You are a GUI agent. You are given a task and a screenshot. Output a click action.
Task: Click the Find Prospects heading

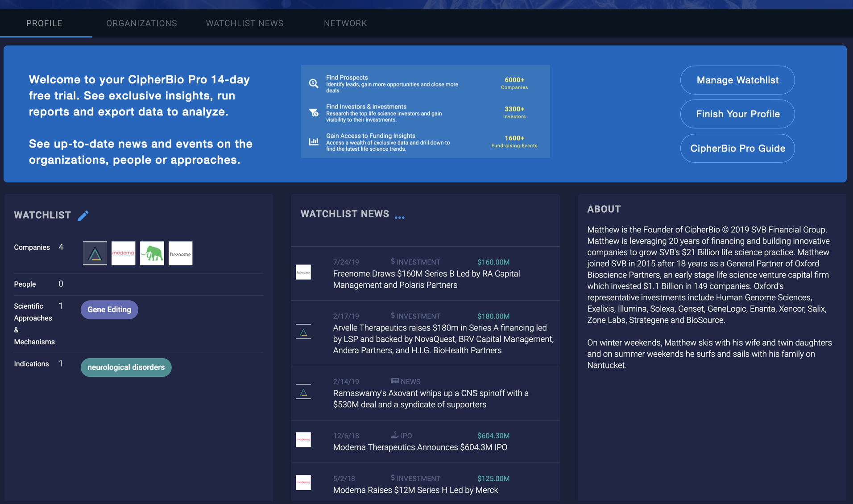coord(347,78)
